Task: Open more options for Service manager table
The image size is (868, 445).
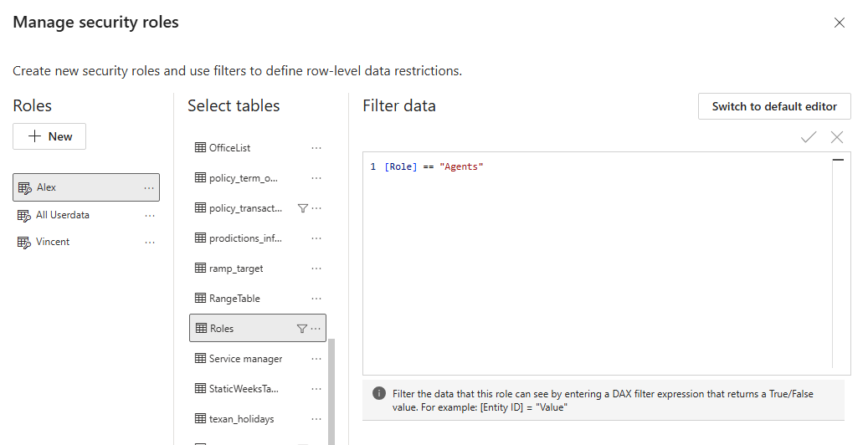Action: (x=316, y=359)
